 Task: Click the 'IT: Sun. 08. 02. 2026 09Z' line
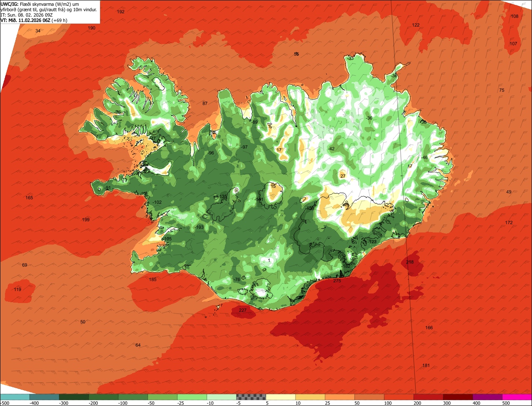coord(27,15)
